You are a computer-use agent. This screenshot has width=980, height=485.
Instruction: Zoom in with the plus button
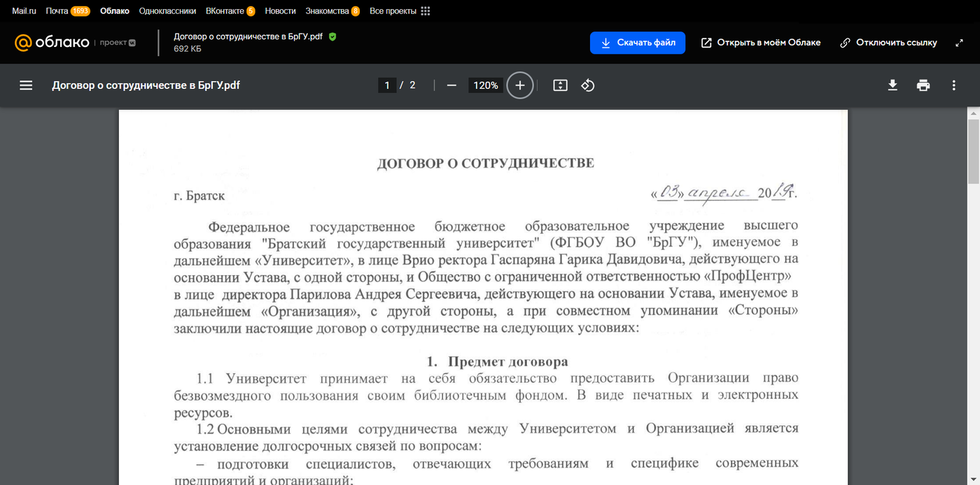pos(519,85)
